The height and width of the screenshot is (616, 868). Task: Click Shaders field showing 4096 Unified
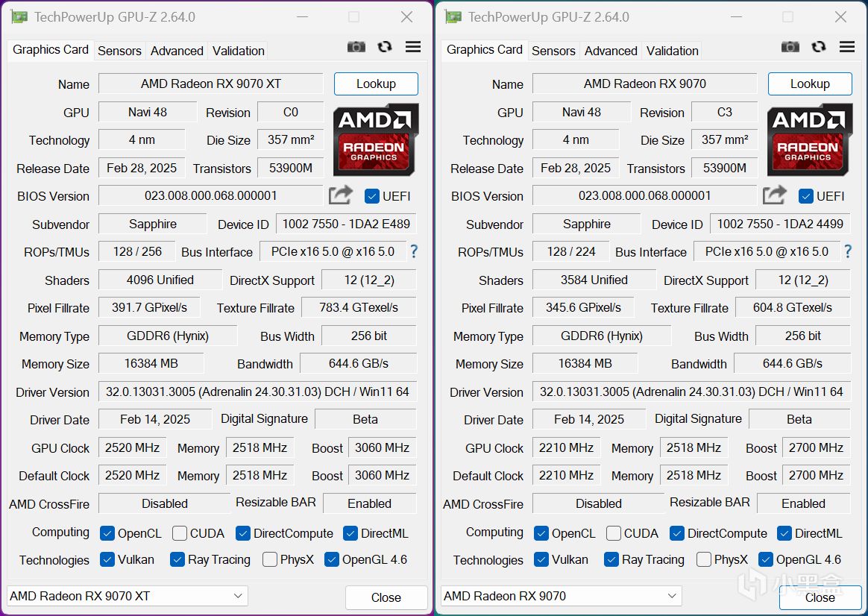pos(160,280)
